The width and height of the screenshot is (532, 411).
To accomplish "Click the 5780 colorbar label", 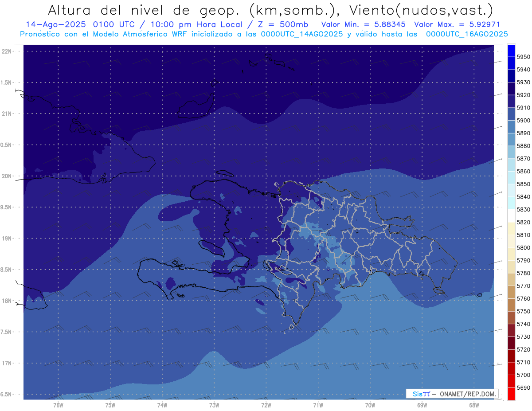I will pyautogui.click(x=523, y=273).
